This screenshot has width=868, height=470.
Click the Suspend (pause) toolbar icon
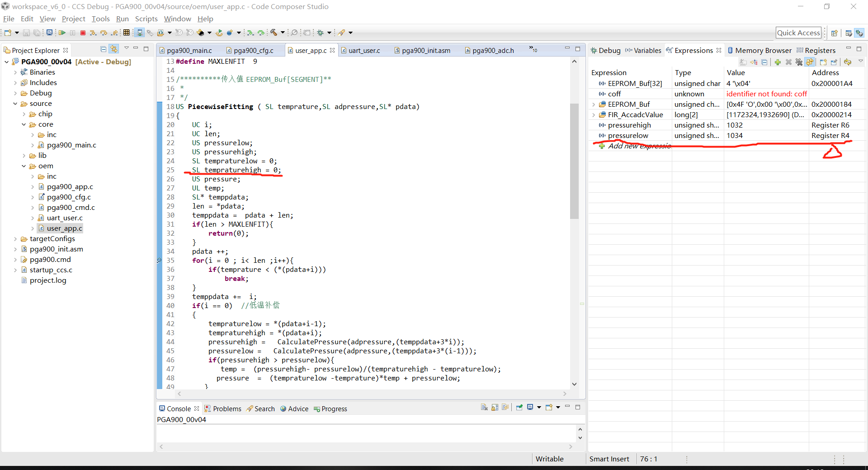pyautogui.click(x=73, y=33)
